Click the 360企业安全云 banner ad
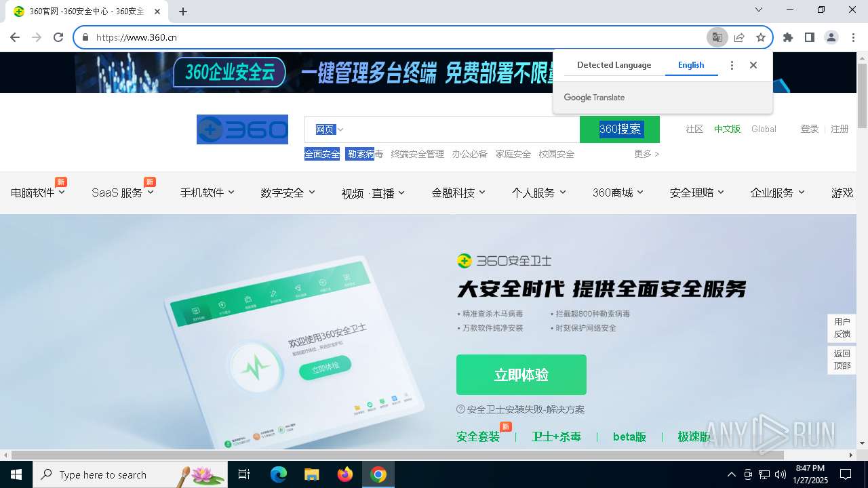 coord(429,73)
